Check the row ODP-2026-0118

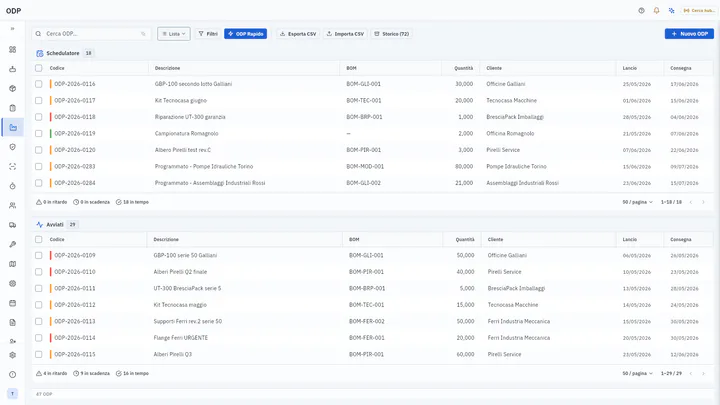(39, 117)
